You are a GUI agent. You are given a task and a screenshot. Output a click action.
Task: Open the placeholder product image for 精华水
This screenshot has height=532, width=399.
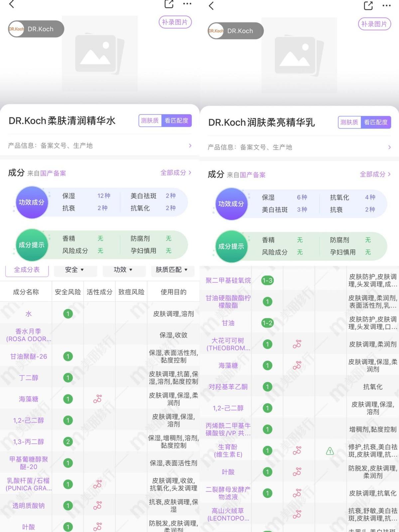pyautogui.click(x=100, y=53)
